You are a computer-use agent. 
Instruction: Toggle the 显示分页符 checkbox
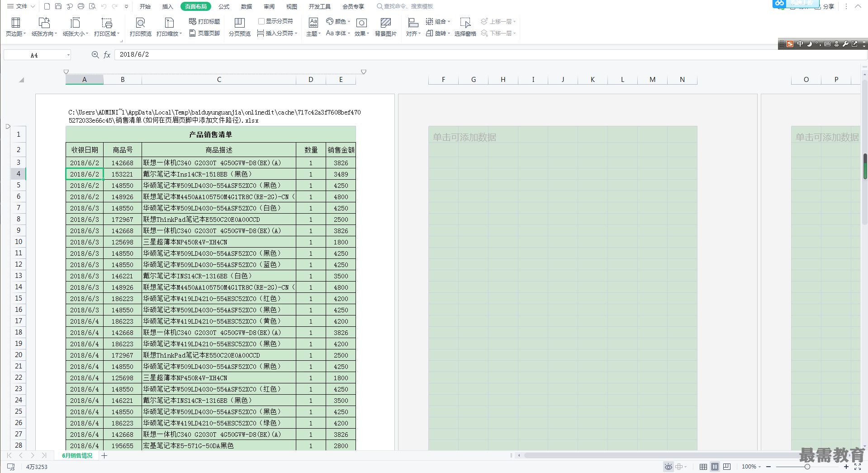(261, 21)
